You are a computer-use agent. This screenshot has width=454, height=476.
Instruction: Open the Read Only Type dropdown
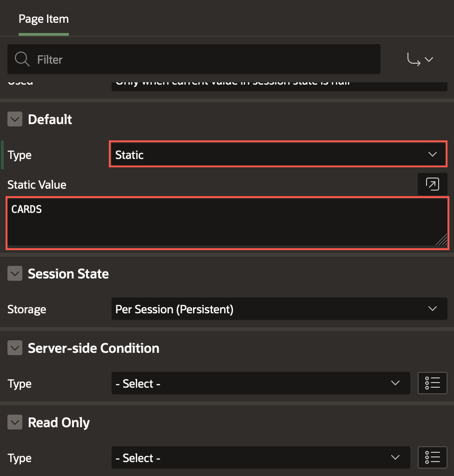click(x=260, y=458)
